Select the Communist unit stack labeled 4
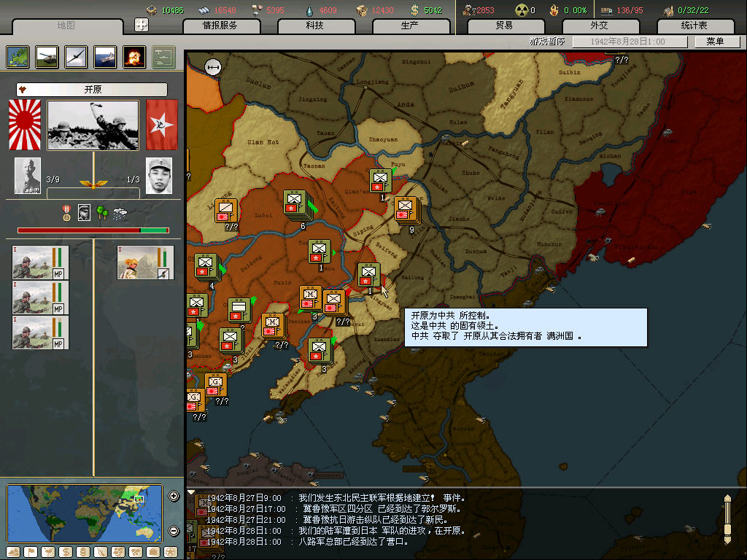 point(208,268)
